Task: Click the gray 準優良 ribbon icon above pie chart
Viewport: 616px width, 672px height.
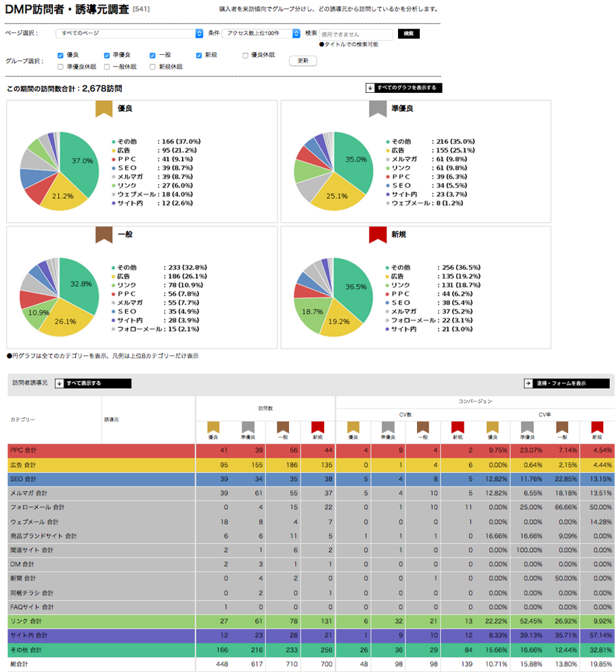Action: click(x=378, y=109)
